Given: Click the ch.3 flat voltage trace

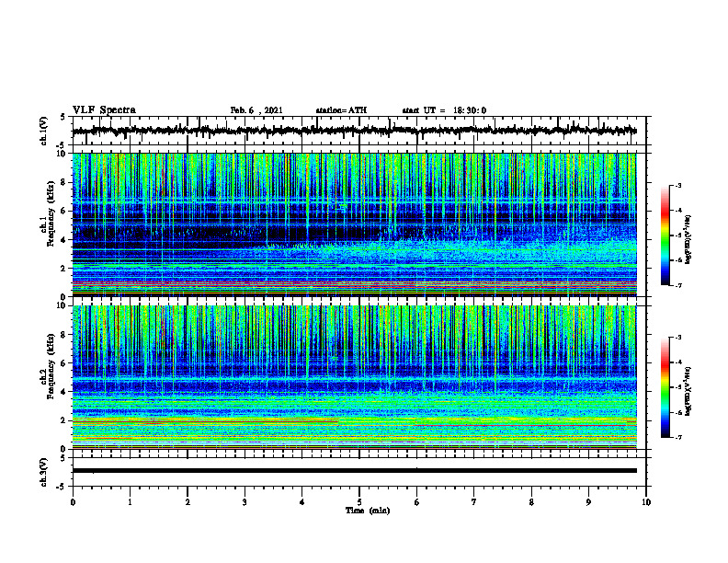Looking at the screenshot, I should coord(354,471).
